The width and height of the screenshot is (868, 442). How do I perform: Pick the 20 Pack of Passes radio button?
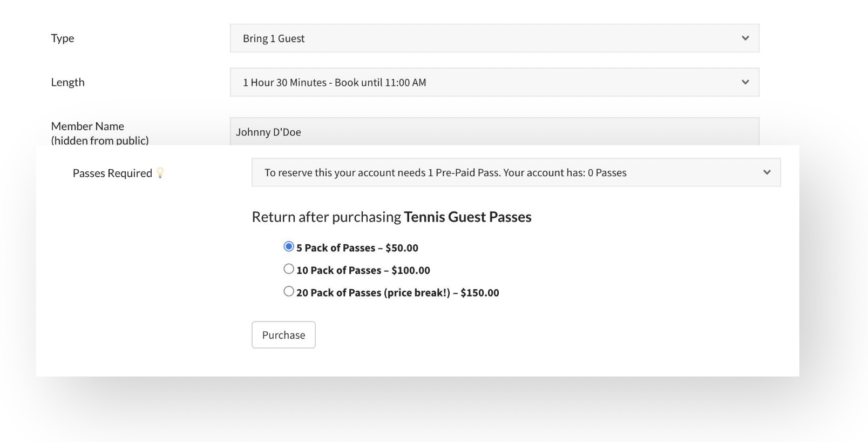click(x=289, y=292)
